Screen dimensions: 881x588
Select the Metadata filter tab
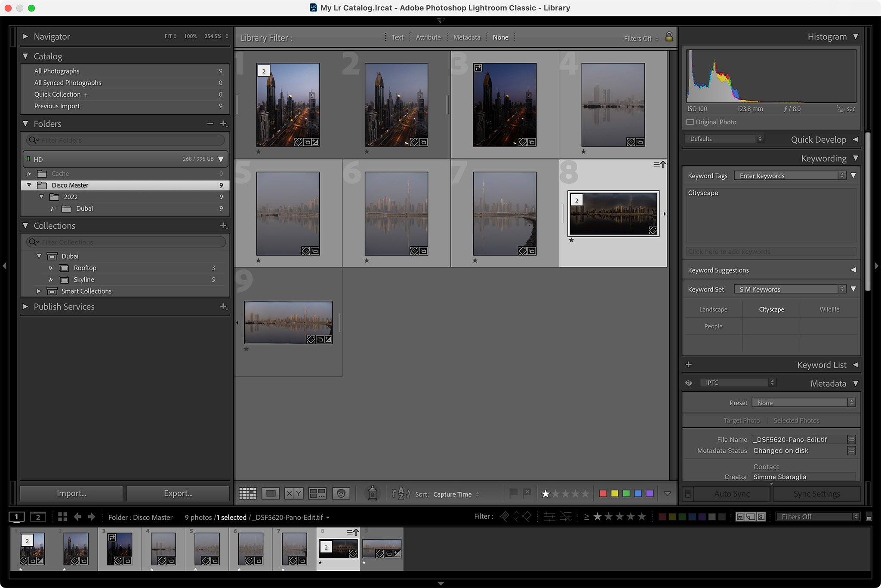[x=466, y=37]
